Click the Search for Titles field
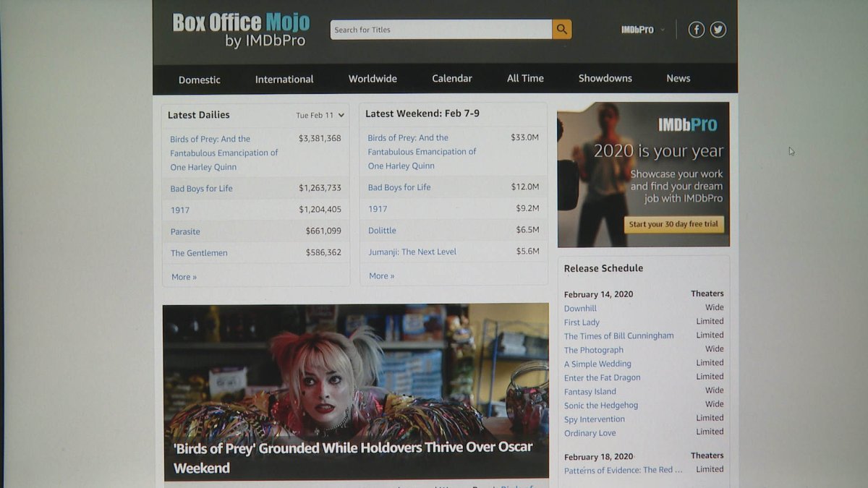The image size is (868, 488). point(441,30)
